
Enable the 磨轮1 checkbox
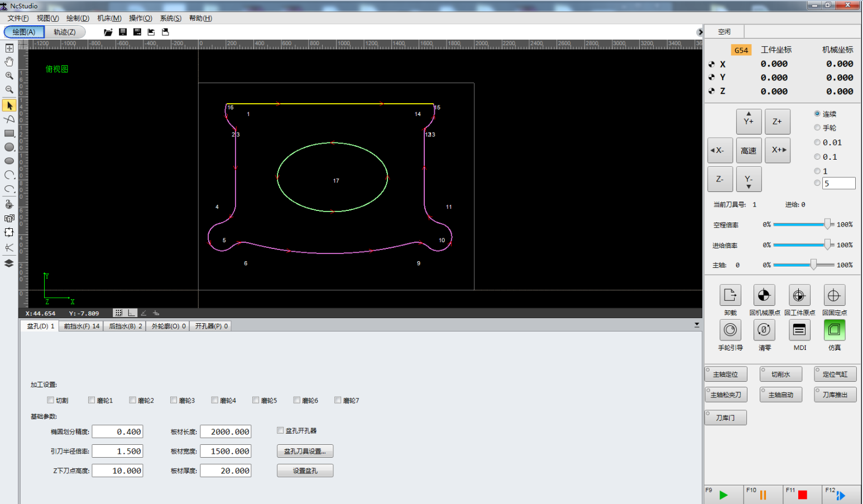pyautogui.click(x=92, y=400)
